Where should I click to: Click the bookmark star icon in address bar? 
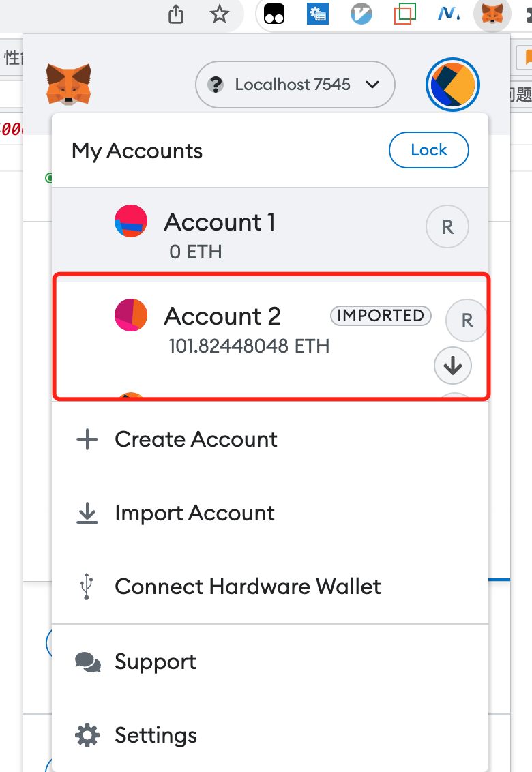tap(219, 14)
